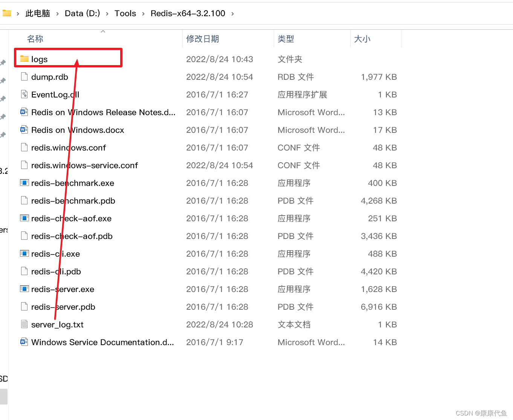Click the 应用程序扩展 type of EventLog.dll
513x420 pixels.
point(302,94)
